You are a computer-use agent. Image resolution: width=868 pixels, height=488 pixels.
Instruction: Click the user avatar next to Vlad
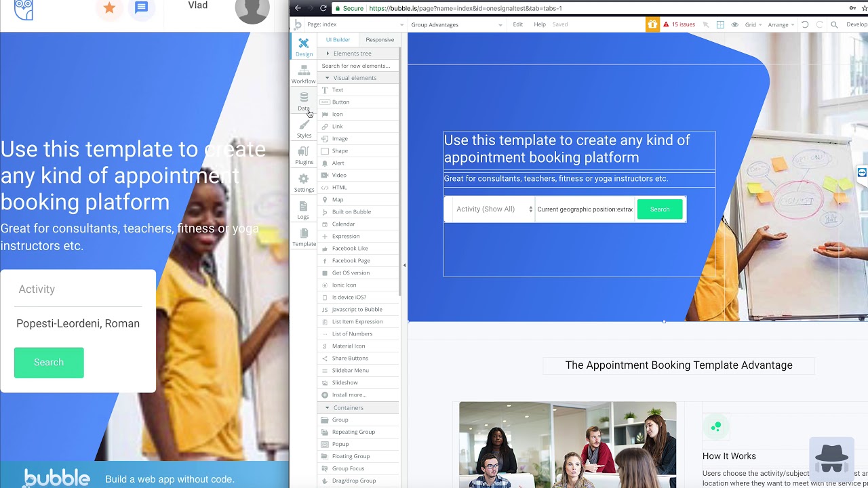(252, 9)
